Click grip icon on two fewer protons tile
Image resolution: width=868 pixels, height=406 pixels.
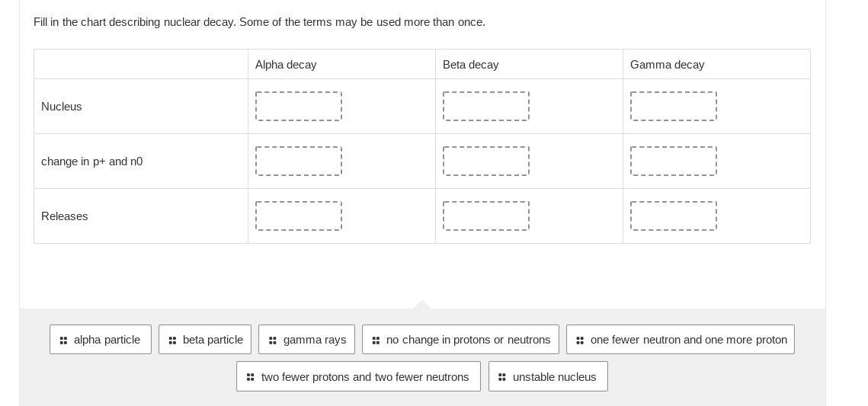(250, 377)
